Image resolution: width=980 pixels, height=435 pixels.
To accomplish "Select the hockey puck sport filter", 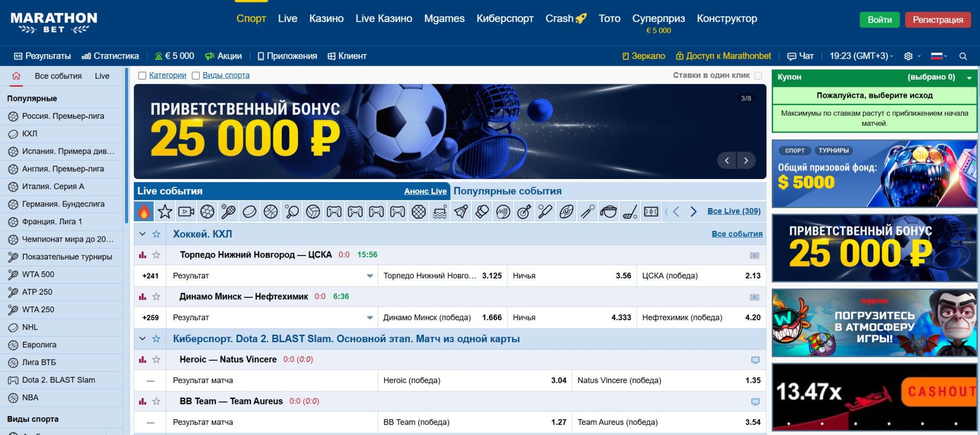I will [250, 212].
